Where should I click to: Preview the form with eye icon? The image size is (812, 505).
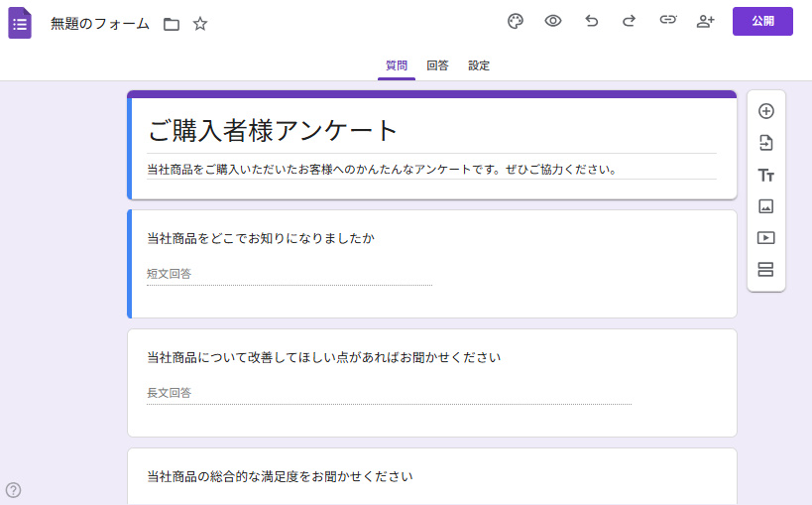tap(553, 21)
